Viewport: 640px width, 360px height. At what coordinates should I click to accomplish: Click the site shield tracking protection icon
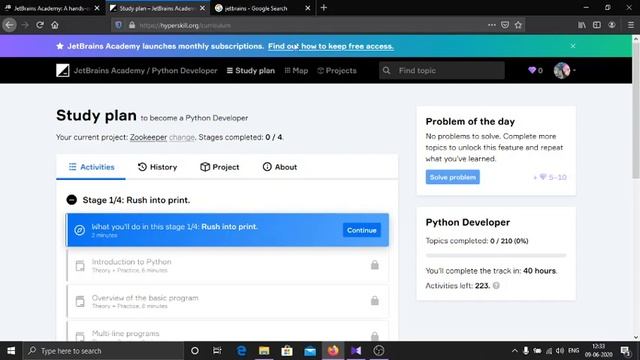click(x=118, y=25)
